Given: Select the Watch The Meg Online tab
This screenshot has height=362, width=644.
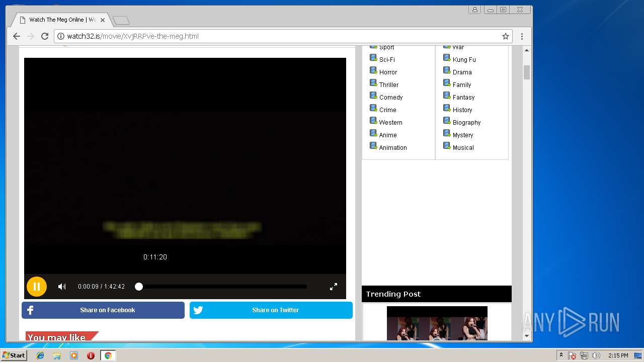Looking at the screenshot, I should click(x=60, y=20).
